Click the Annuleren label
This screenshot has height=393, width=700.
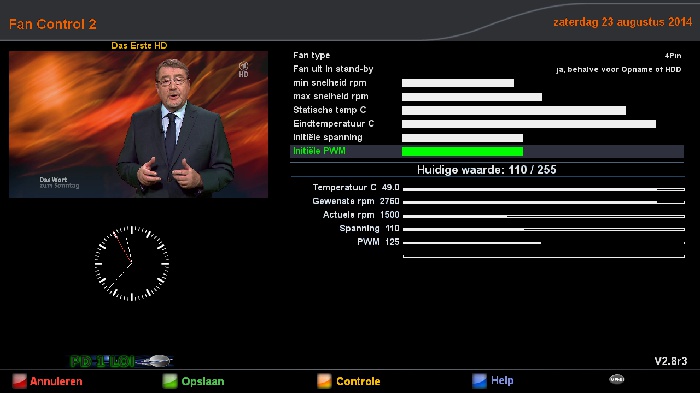coord(56,381)
